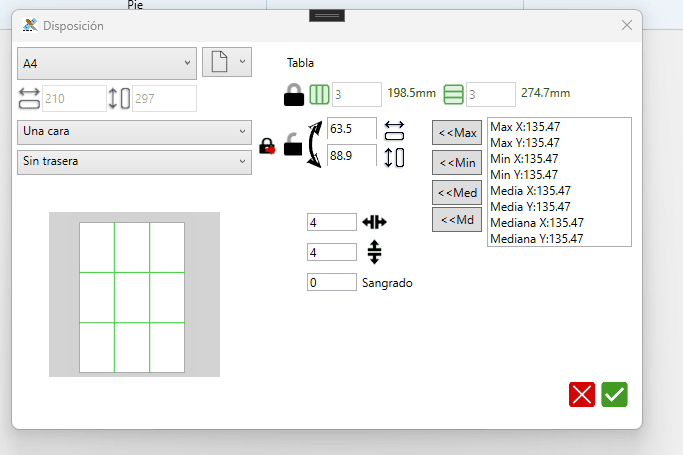The image size is (683, 455).
Task: Click the card height icon next to 88.9
Action: [394, 158]
